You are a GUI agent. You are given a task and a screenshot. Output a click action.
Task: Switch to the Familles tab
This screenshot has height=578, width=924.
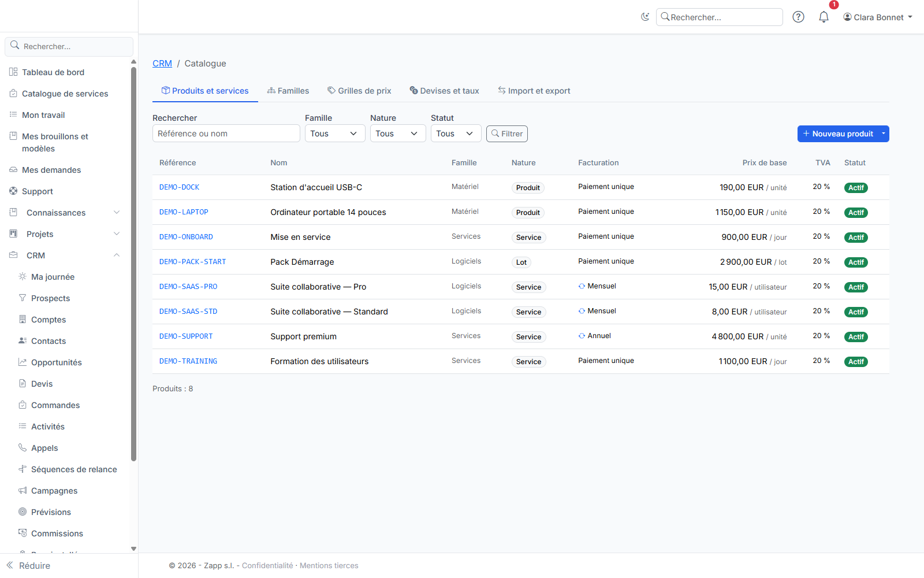(x=288, y=91)
